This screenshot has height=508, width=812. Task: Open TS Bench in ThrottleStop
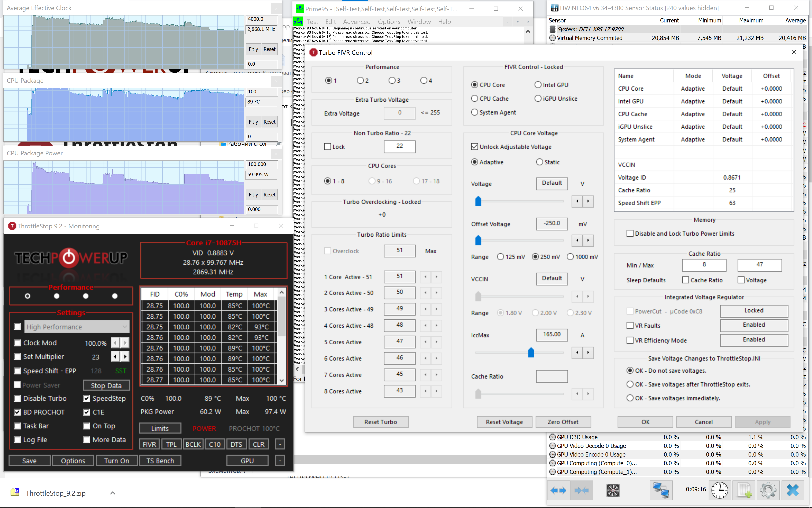click(x=160, y=460)
